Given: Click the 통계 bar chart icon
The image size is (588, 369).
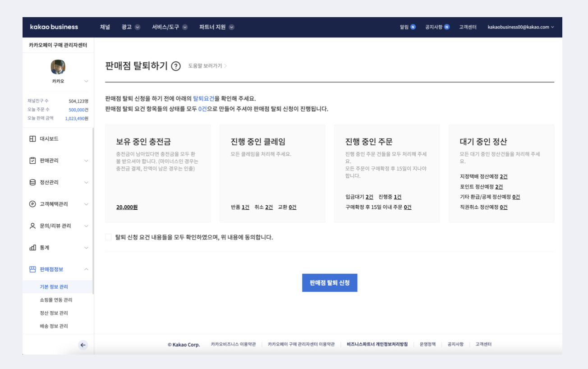Looking at the screenshot, I should click(32, 248).
